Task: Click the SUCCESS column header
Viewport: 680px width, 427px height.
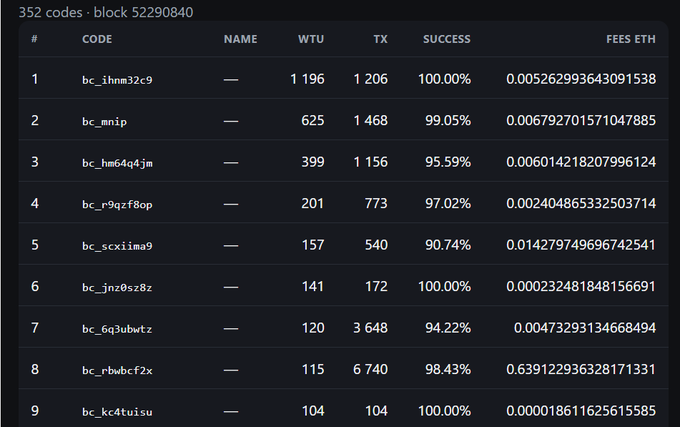Action: (x=447, y=39)
